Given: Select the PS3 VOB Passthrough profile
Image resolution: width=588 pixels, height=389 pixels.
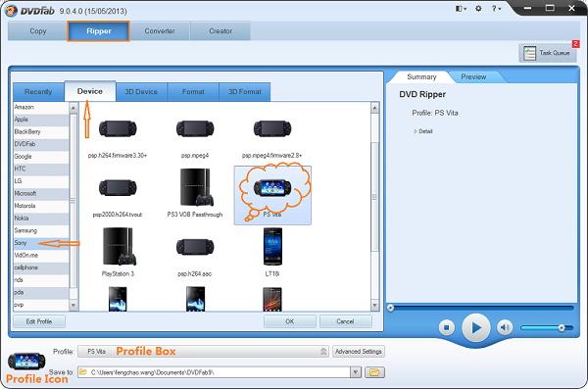Looking at the screenshot, I should click(195, 194).
